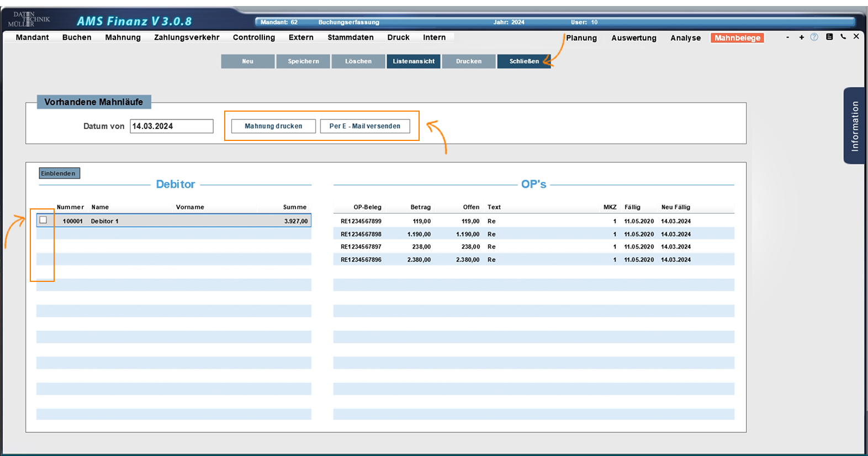Tick the checkbox for Debitor 1
Viewport: 868px width, 456px height.
pyautogui.click(x=43, y=220)
